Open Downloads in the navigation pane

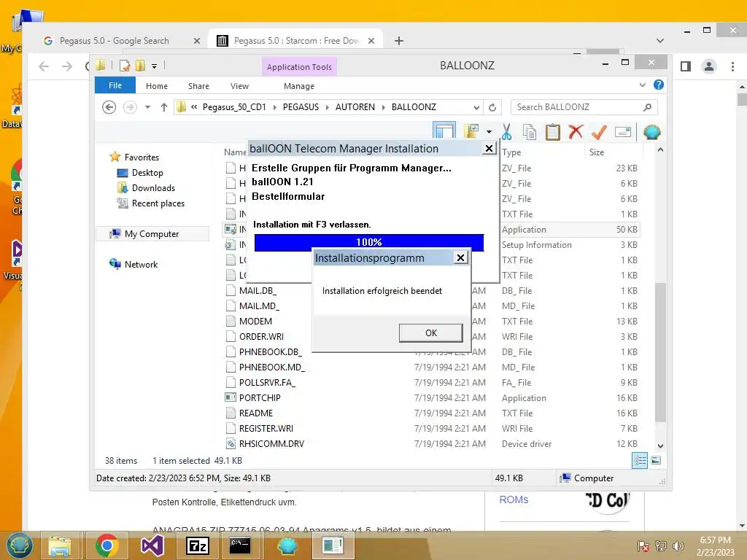[x=153, y=188]
